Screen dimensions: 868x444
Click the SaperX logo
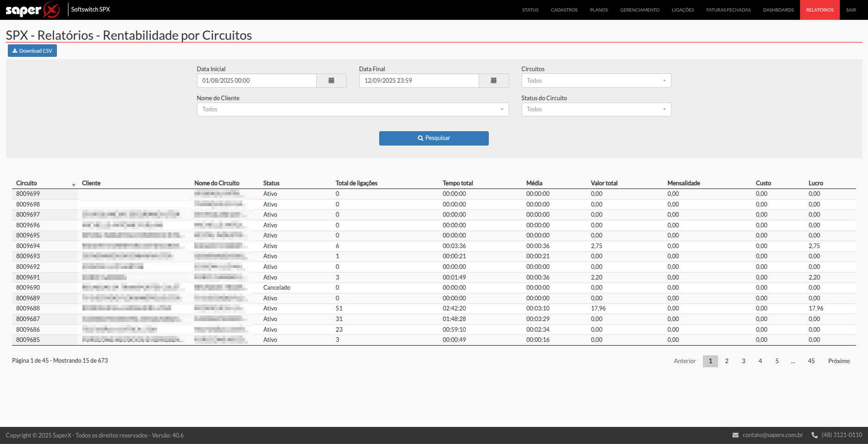(32, 10)
